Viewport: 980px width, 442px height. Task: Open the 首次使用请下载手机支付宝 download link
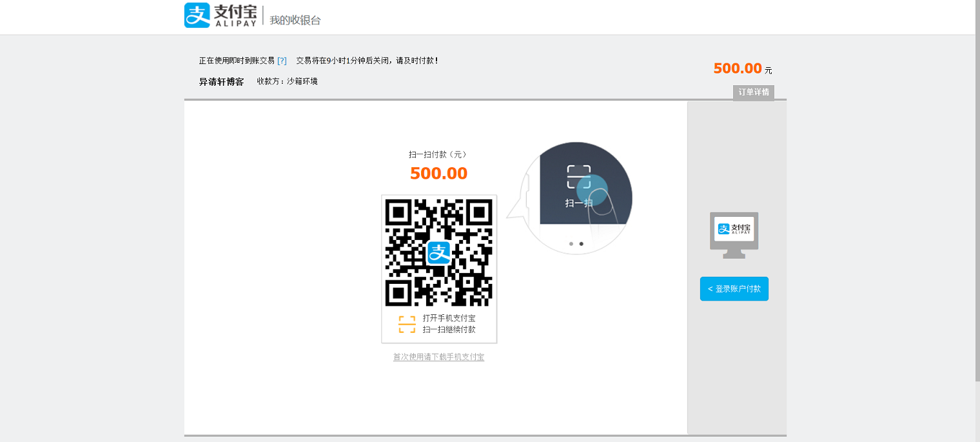pos(438,357)
